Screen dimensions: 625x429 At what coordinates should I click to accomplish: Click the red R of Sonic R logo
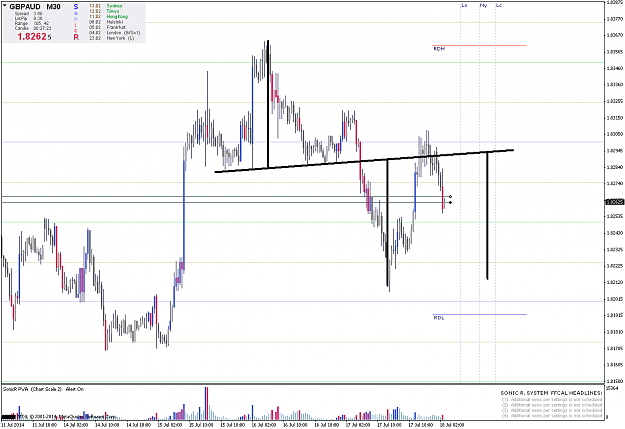[x=76, y=37]
